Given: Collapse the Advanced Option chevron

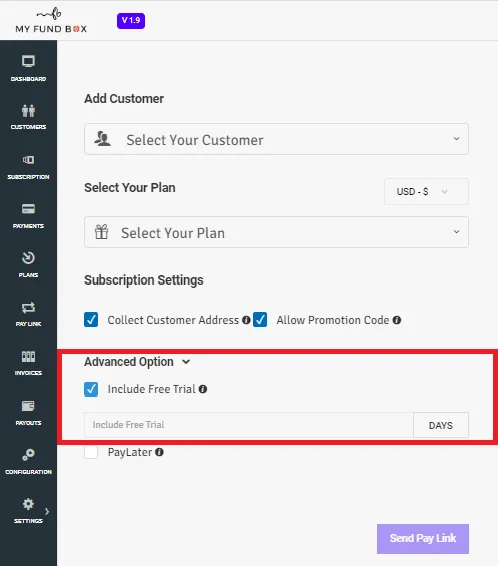Looking at the screenshot, I should pos(186,362).
